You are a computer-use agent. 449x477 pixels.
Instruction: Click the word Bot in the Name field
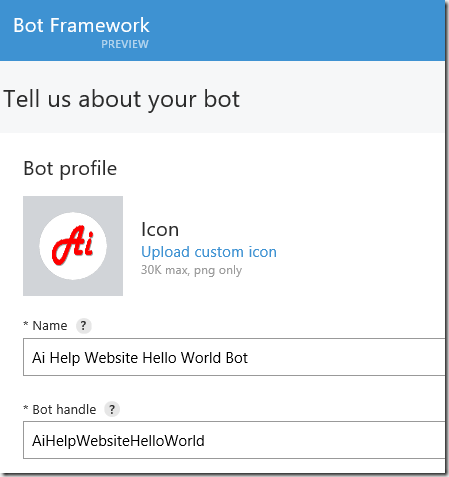237,358
